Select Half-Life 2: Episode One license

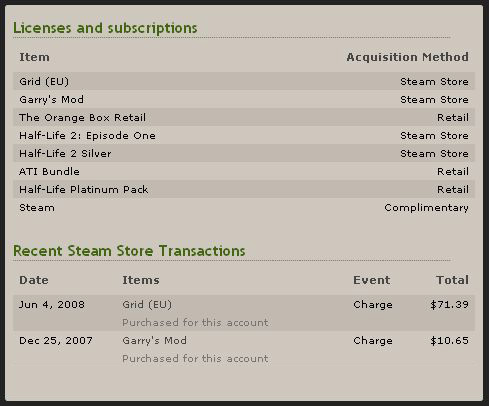coord(244,135)
